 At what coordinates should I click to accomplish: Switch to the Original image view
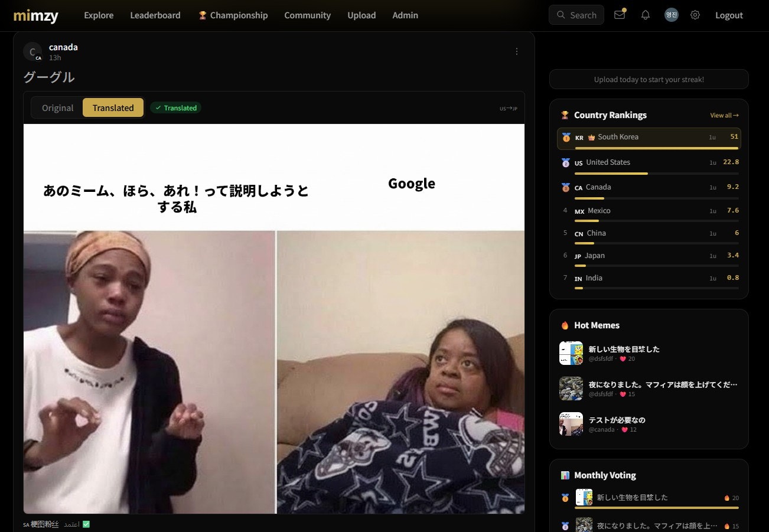pos(58,108)
